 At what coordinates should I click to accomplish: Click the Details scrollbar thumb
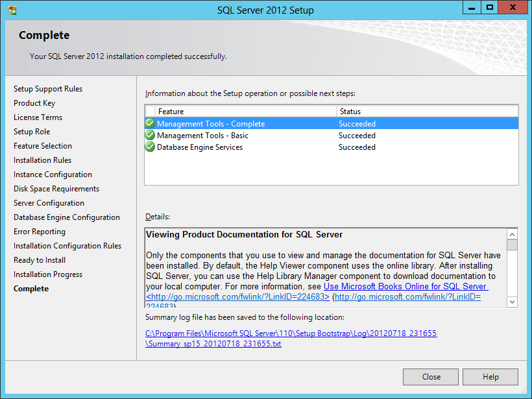(512, 245)
